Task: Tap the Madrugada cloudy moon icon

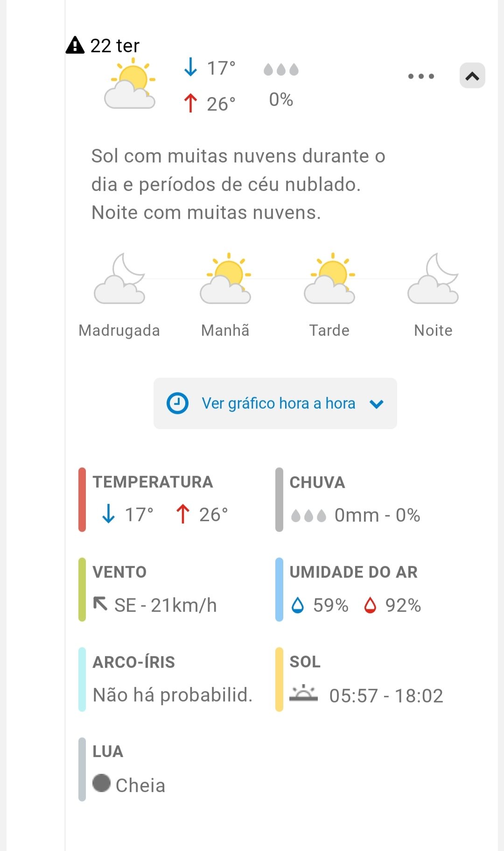Action: 119,279
